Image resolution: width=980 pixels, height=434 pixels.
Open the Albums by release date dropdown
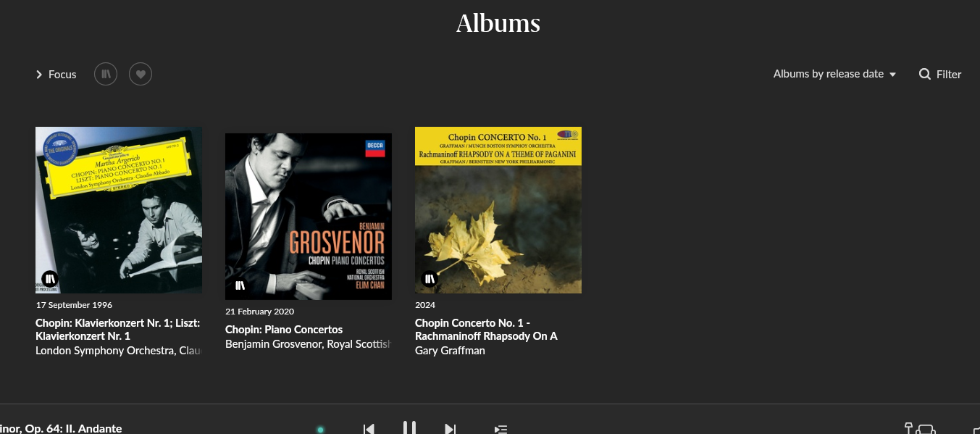pyautogui.click(x=834, y=74)
